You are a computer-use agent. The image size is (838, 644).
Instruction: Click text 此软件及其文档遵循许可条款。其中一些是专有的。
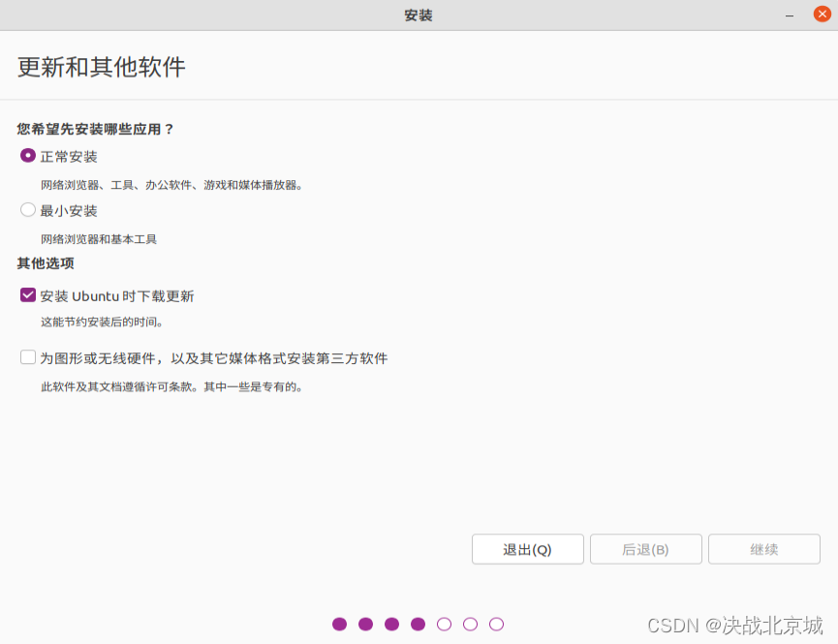pyautogui.click(x=171, y=386)
